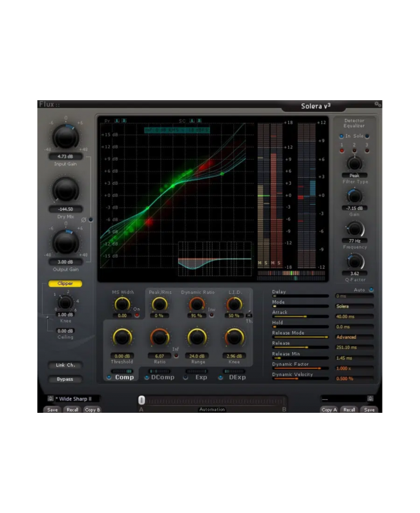Click the Dynamic Factor slider
This screenshot has width=420, height=513.
[300, 368]
